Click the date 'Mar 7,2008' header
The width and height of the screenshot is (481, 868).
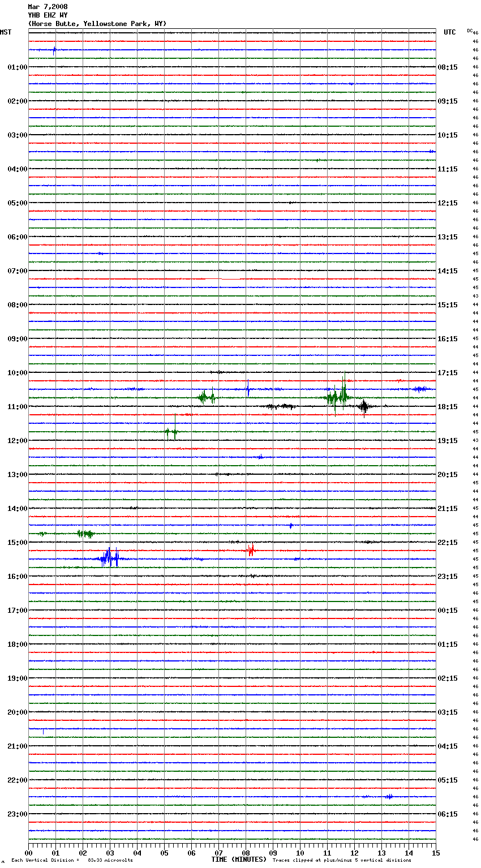coord(48,7)
